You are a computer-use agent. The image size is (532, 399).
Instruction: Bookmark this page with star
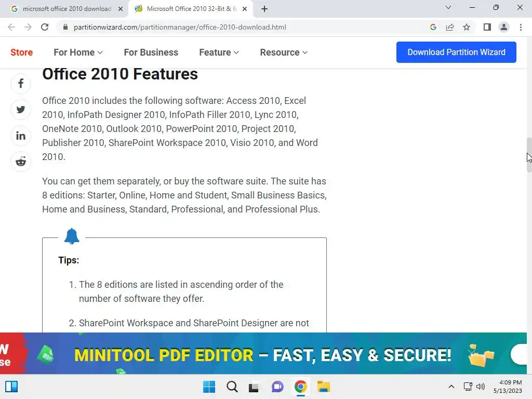(467, 27)
